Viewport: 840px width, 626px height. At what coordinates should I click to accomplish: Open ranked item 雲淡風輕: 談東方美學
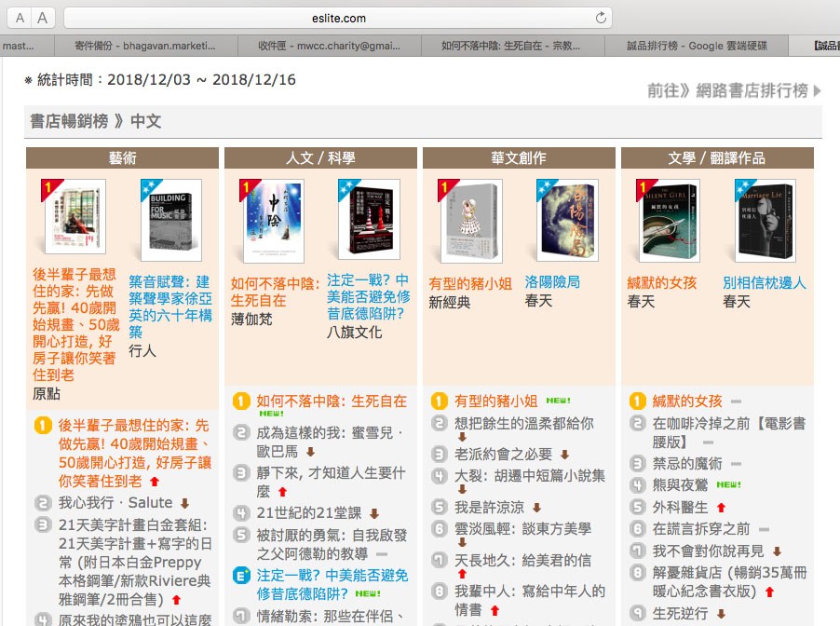[522, 529]
